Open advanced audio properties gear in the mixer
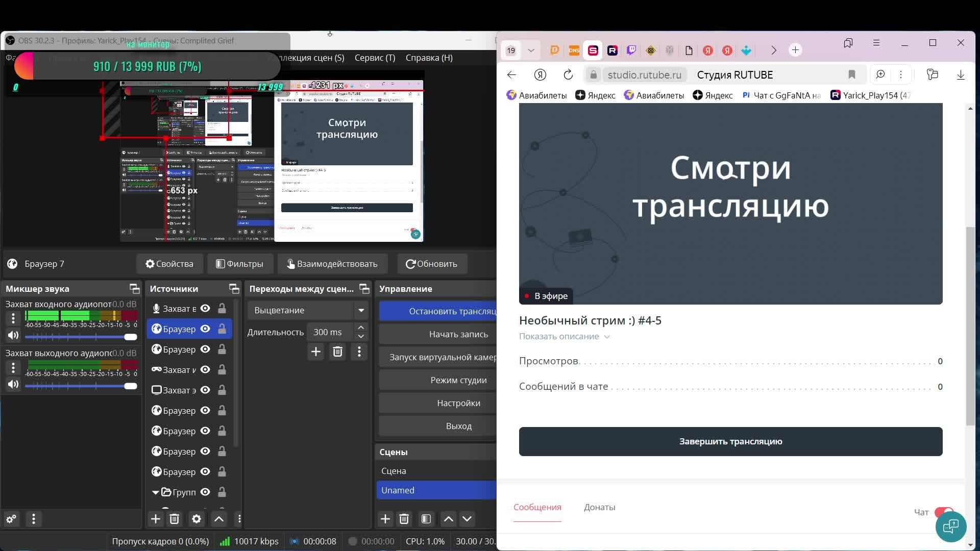Viewport: 980px width, 551px height. click(x=11, y=519)
